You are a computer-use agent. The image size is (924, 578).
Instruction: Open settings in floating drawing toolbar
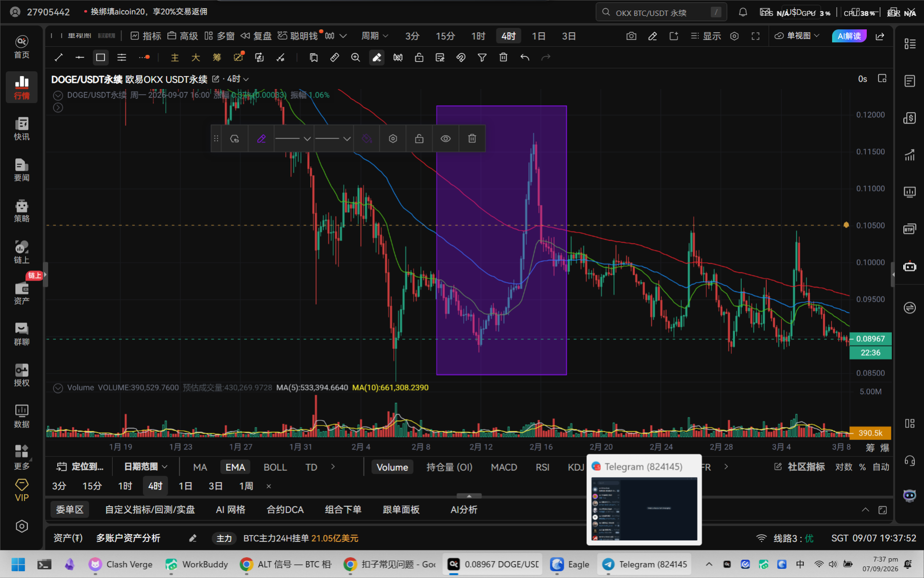pyautogui.click(x=393, y=139)
